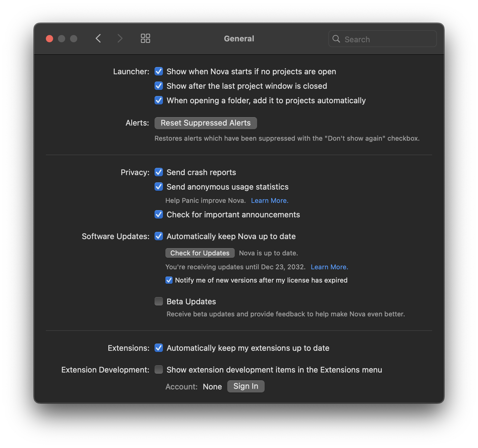Toggle adding opened folders to projects automatically

pyautogui.click(x=159, y=101)
